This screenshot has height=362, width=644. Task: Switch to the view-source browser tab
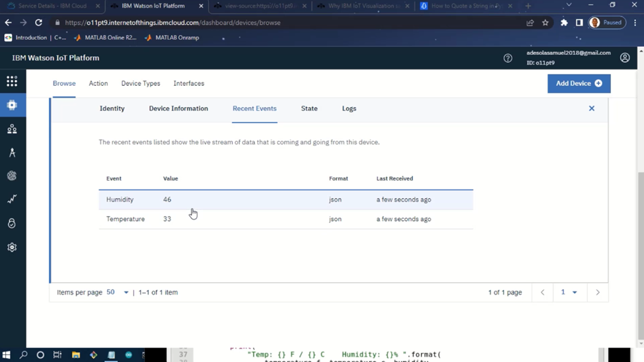tap(261, 6)
